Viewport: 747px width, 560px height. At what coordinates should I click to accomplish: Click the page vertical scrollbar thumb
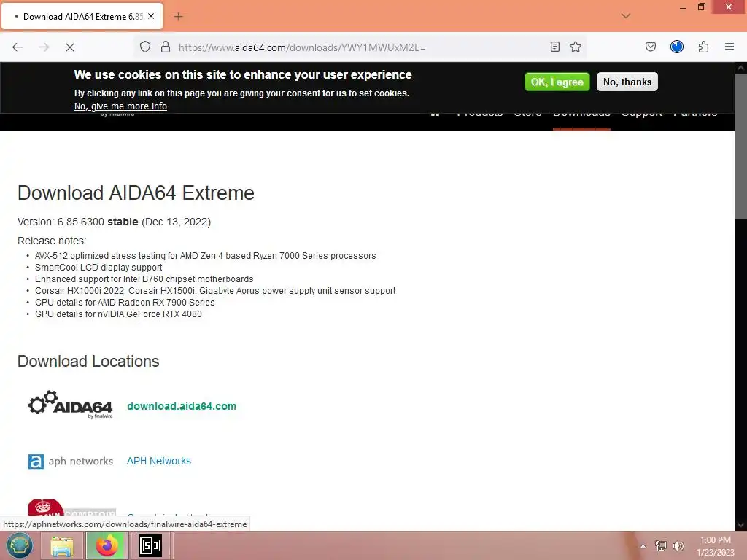pyautogui.click(x=740, y=146)
